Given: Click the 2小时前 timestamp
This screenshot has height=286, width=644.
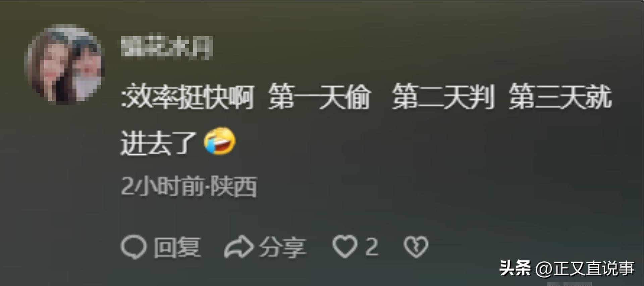Looking at the screenshot, I should (162, 186).
